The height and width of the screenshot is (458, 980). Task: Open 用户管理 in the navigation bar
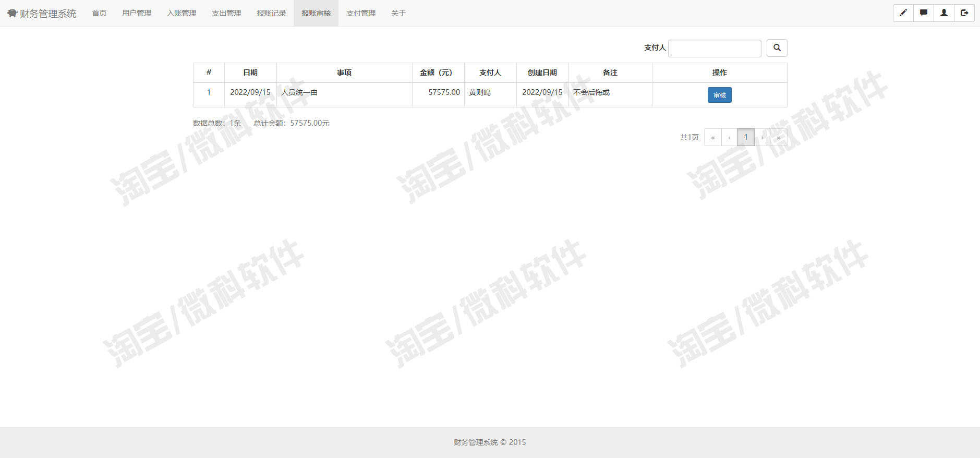click(137, 13)
